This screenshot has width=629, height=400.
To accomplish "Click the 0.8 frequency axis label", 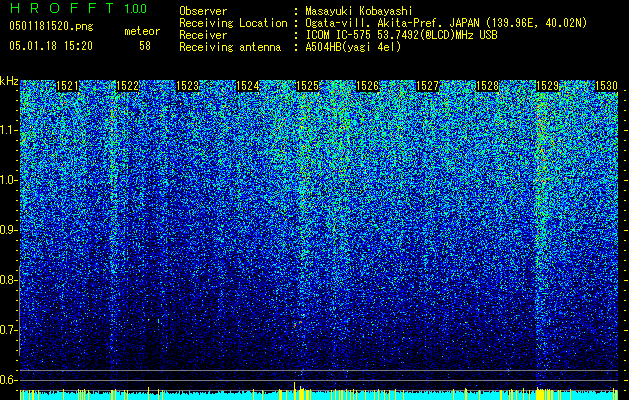I will [x=8, y=280].
